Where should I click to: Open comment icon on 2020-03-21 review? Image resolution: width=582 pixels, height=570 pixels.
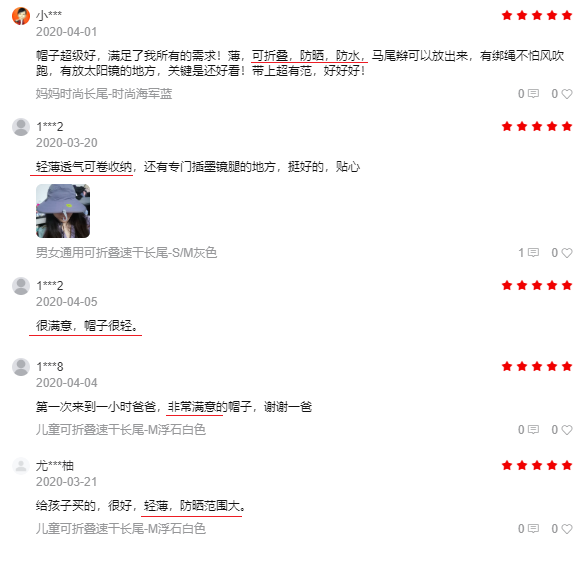point(533,528)
